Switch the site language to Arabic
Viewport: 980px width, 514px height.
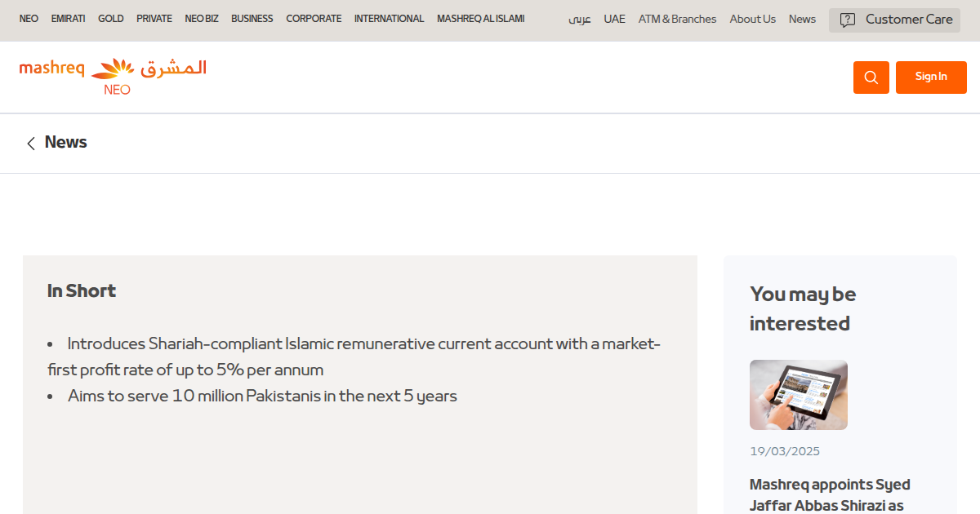pyautogui.click(x=579, y=19)
